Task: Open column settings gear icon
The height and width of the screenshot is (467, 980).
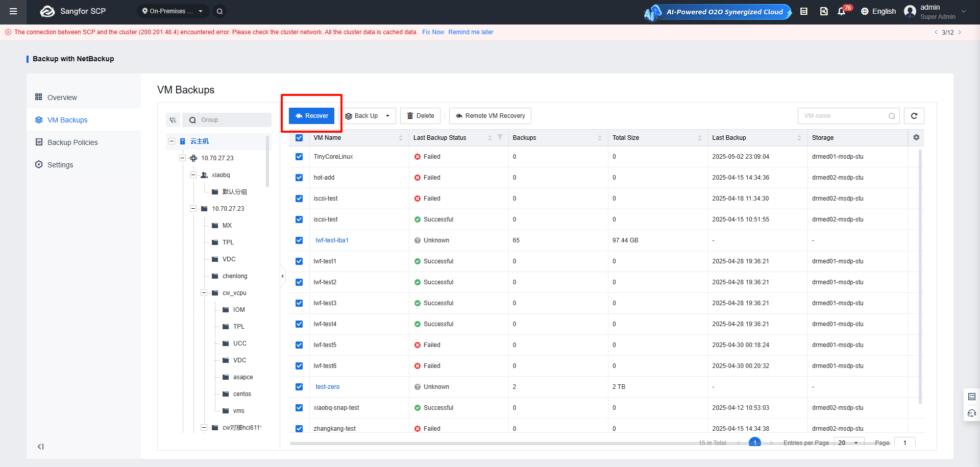Action: click(916, 137)
